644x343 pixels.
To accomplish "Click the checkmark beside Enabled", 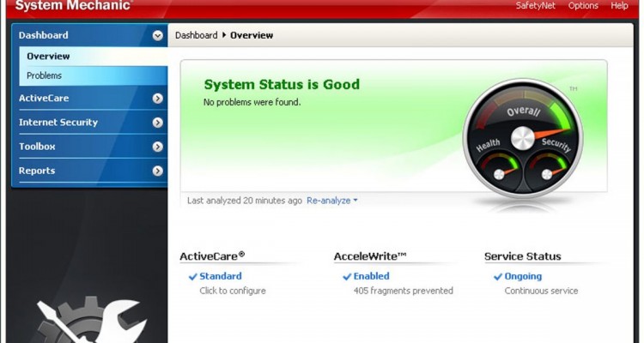I will (347, 277).
